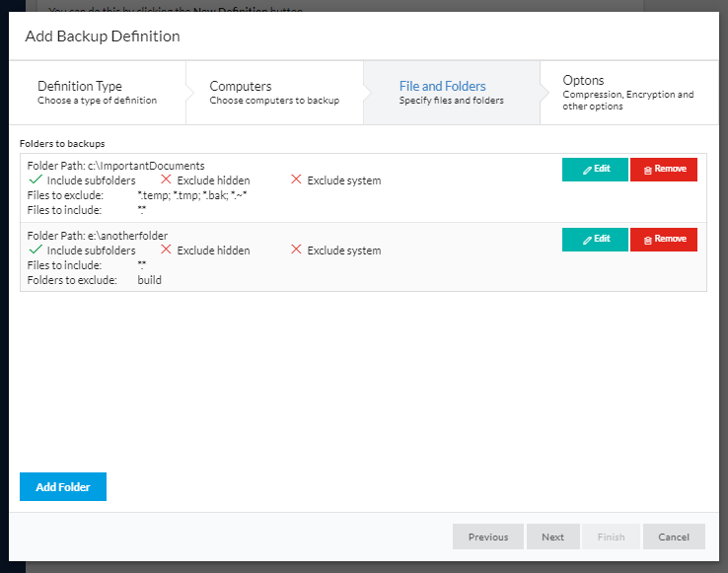Click the Finish button
The width and height of the screenshot is (728, 573).
[611, 537]
